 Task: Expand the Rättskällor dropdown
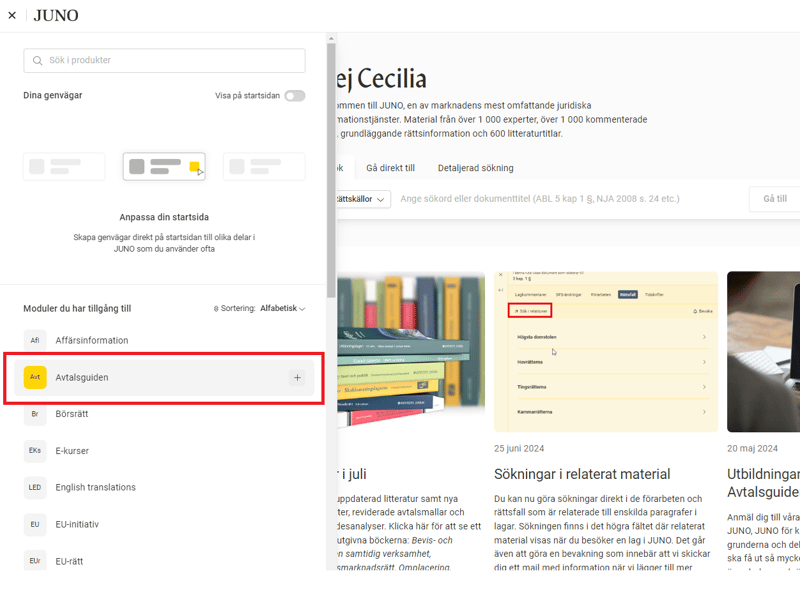point(362,199)
